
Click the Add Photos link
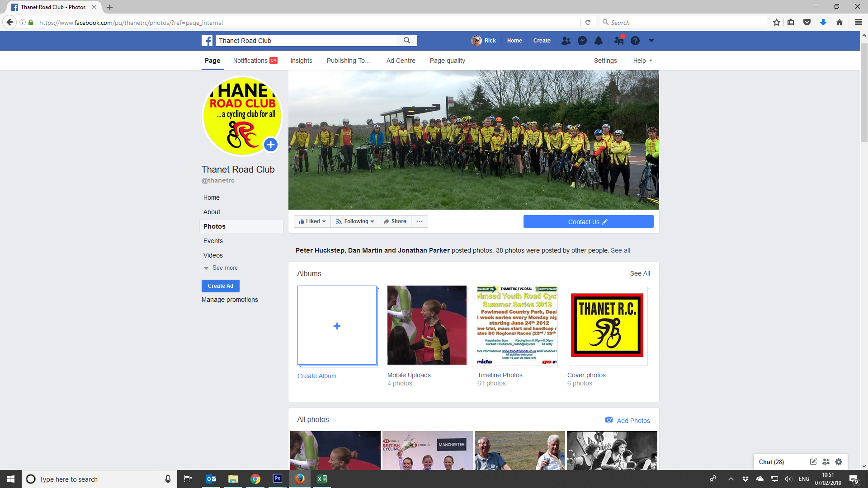click(x=633, y=421)
